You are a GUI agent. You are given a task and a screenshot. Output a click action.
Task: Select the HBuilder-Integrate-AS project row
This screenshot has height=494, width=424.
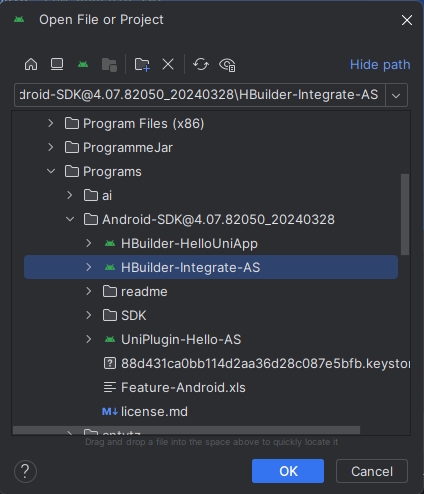point(211,267)
